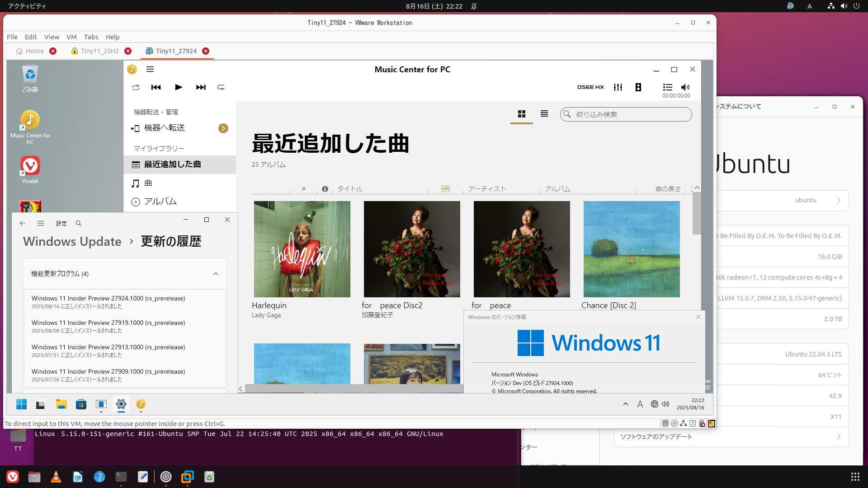Collapse the 機能更新プログラム (4) section

point(216,274)
